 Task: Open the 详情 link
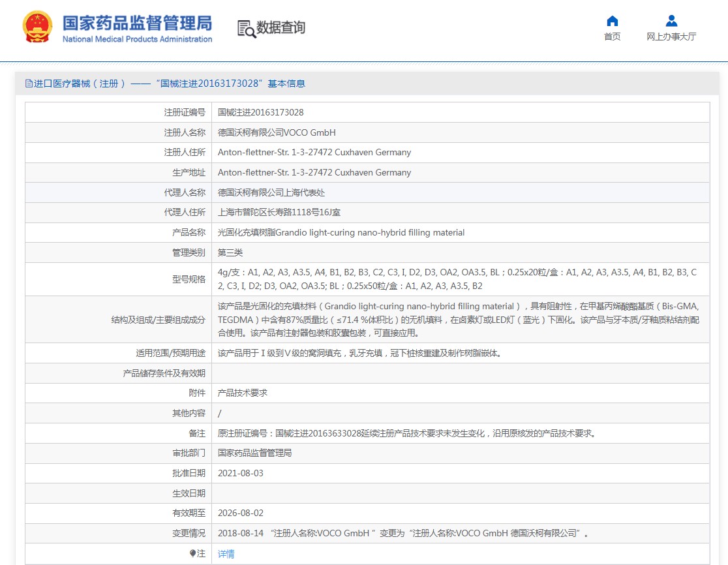point(226,554)
